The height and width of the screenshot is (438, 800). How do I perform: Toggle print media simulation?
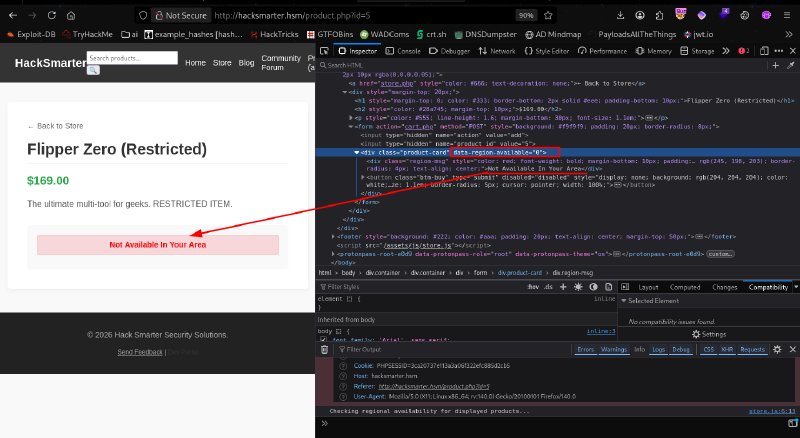click(x=608, y=287)
